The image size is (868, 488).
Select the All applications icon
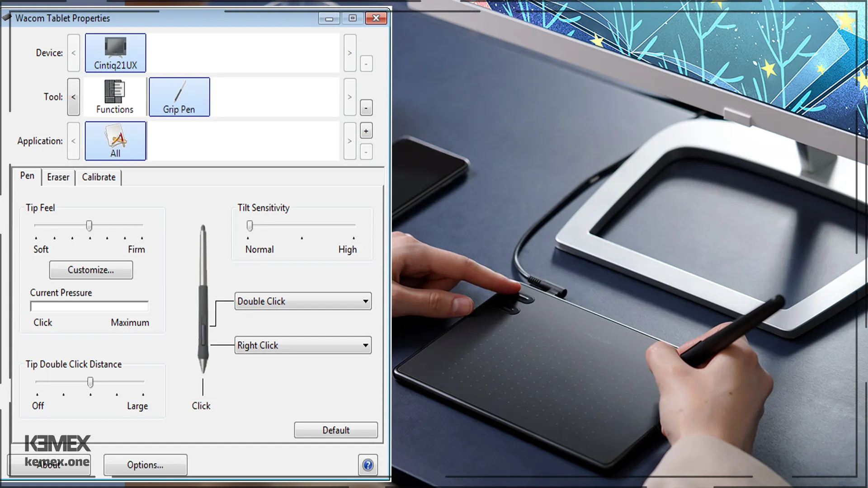click(115, 141)
